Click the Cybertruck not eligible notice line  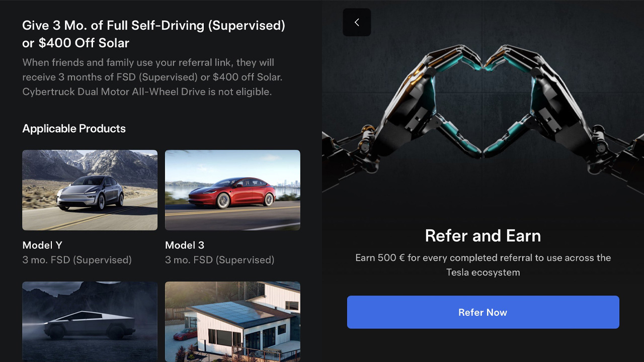(x=147, y=92)
